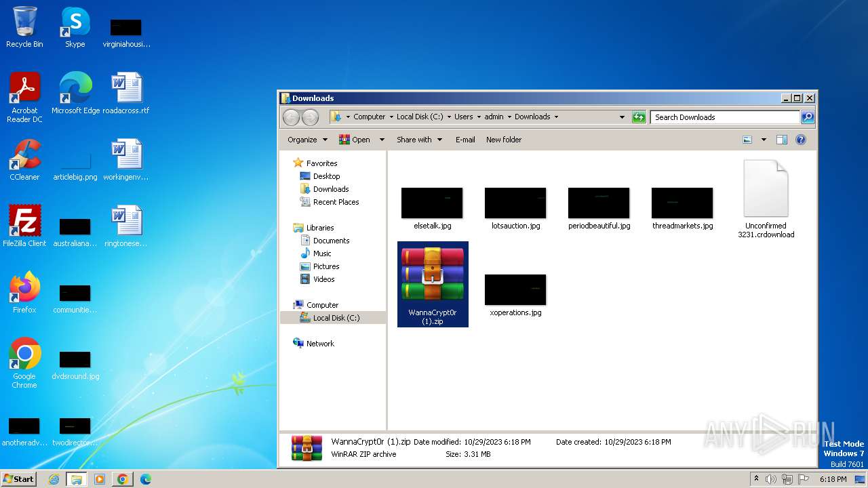Select dvdsround.jpg on the desktop

[75, 365]
